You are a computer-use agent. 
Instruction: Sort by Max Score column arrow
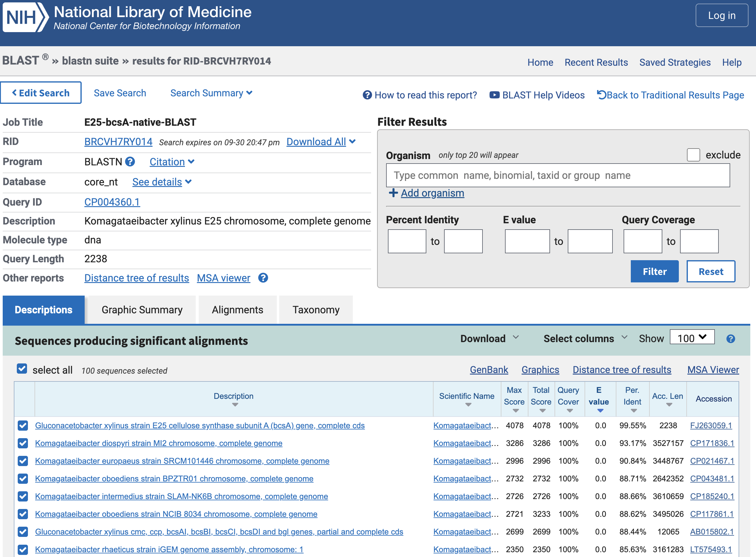tap(516, 411)
